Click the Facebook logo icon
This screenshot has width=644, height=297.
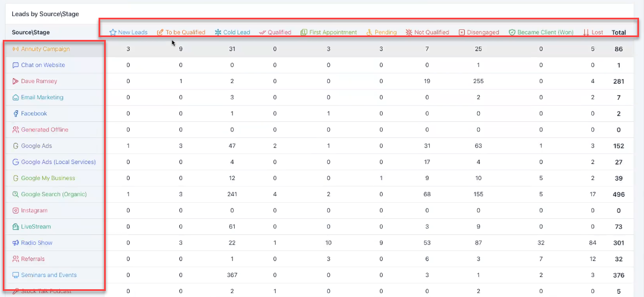click(x=16, y=114)
